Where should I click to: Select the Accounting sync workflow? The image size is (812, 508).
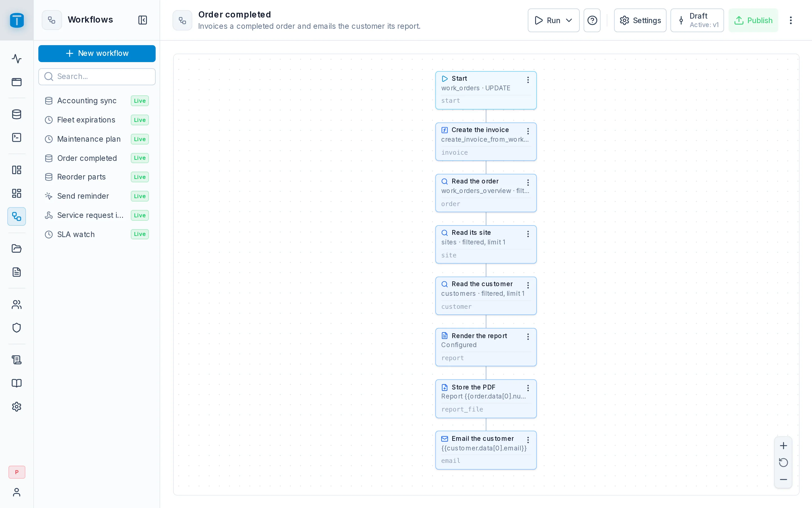(97, 101)
